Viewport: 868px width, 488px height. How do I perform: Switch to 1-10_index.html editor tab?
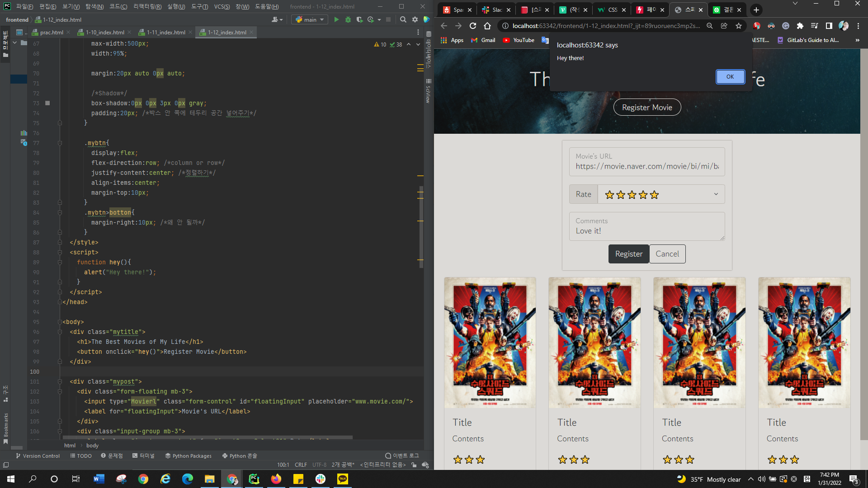click(105, 32)
